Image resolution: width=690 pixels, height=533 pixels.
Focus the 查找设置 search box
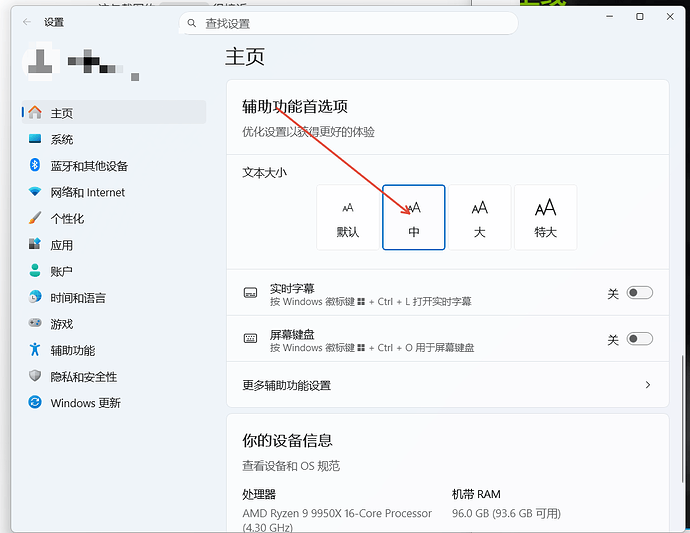[348, 23]
